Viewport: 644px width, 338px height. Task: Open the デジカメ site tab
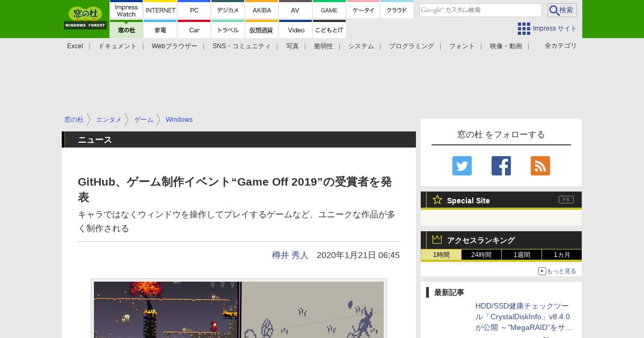pos(228,10)
